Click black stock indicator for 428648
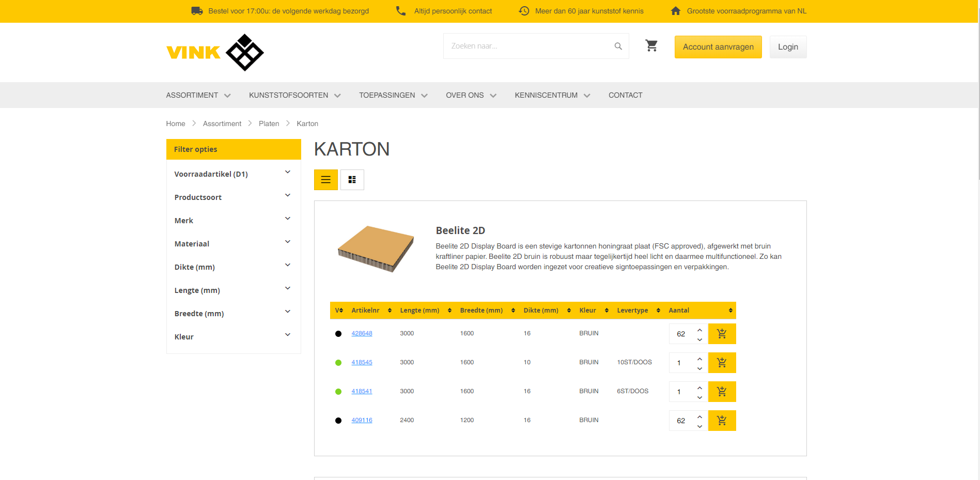Viewport: 980px width, 480px height. pyautogui.click(x=338, y=334)
